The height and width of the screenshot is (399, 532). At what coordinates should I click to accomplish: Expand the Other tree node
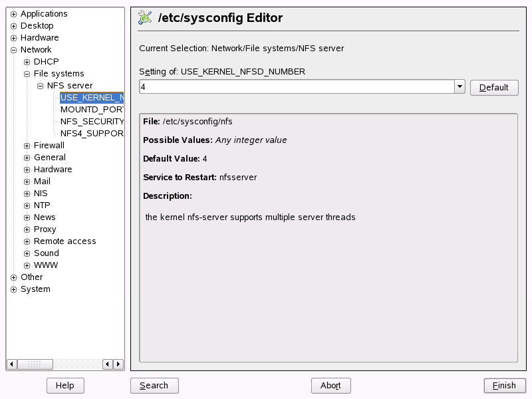(13, 277)
